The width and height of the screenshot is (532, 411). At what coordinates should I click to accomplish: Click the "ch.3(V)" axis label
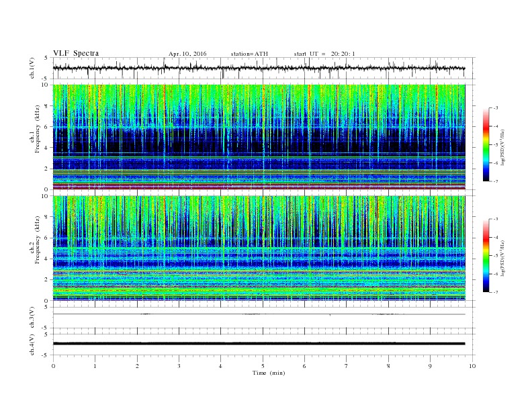pos(32,318)
